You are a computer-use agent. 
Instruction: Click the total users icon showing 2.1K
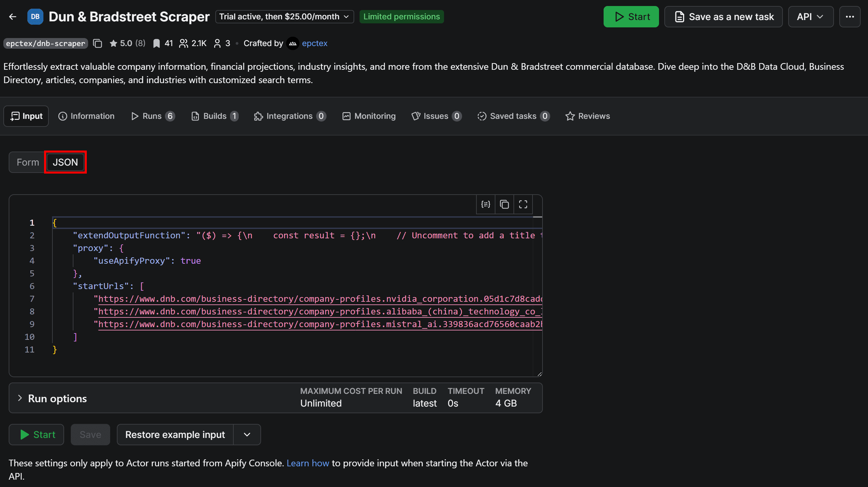point(183,43)
